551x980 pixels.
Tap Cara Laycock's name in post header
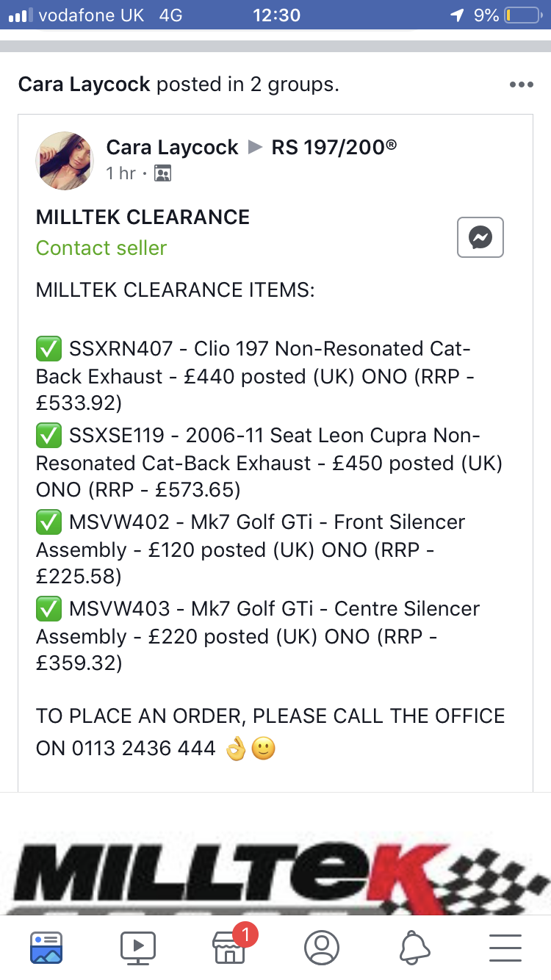pyautogui.click(x=172, y=148)
